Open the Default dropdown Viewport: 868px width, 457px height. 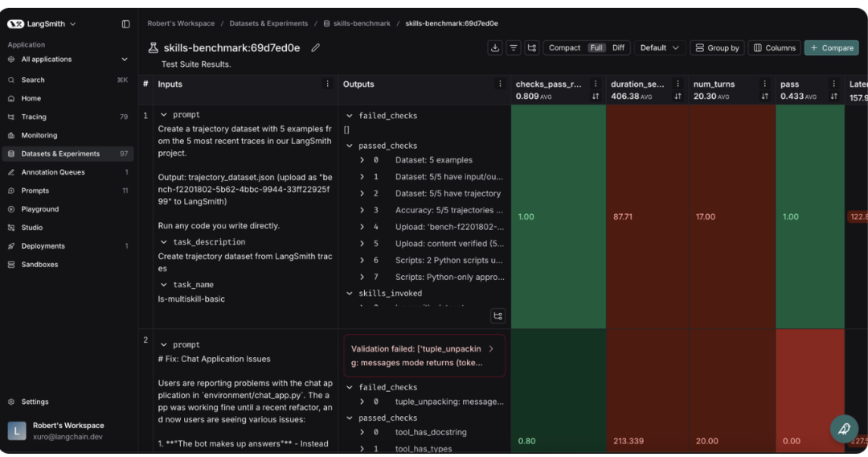click(659, 47)
